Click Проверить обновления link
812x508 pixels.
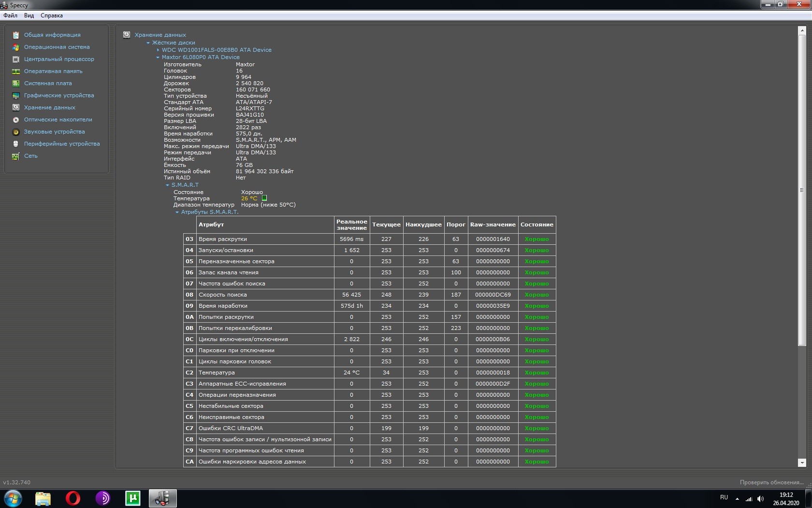(771, 482)
